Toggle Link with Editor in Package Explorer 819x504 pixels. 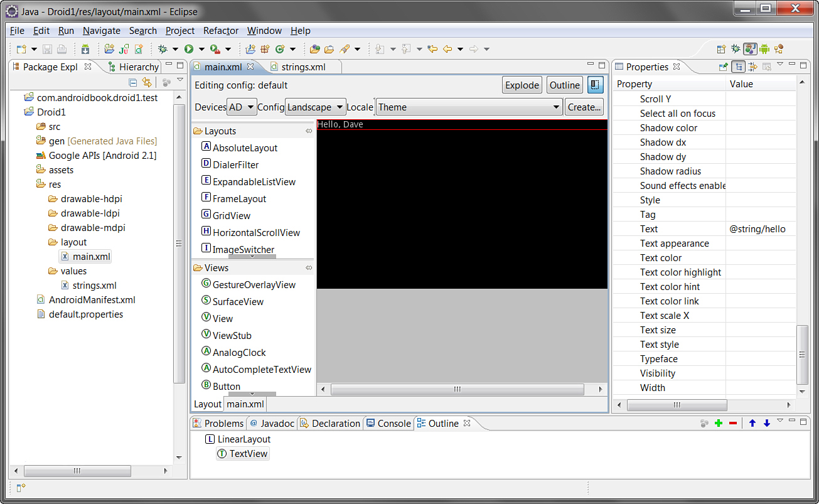pos(147,82)
